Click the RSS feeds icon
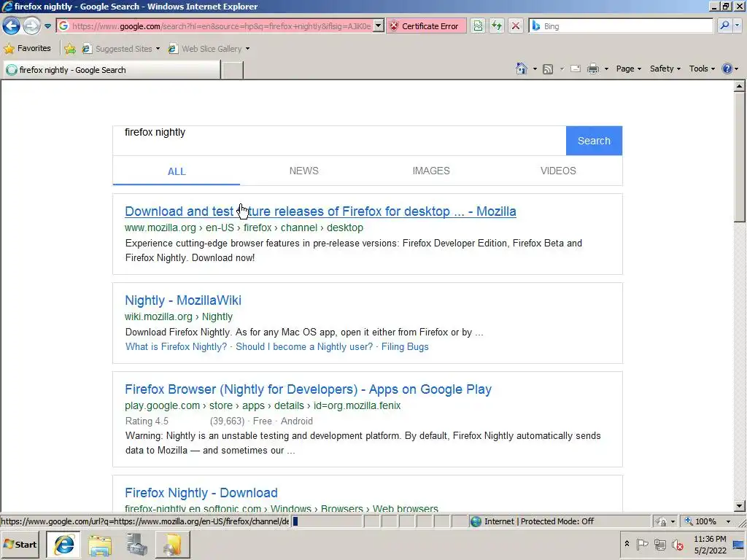Screen dimensions: 747x560 click(548, 69)
